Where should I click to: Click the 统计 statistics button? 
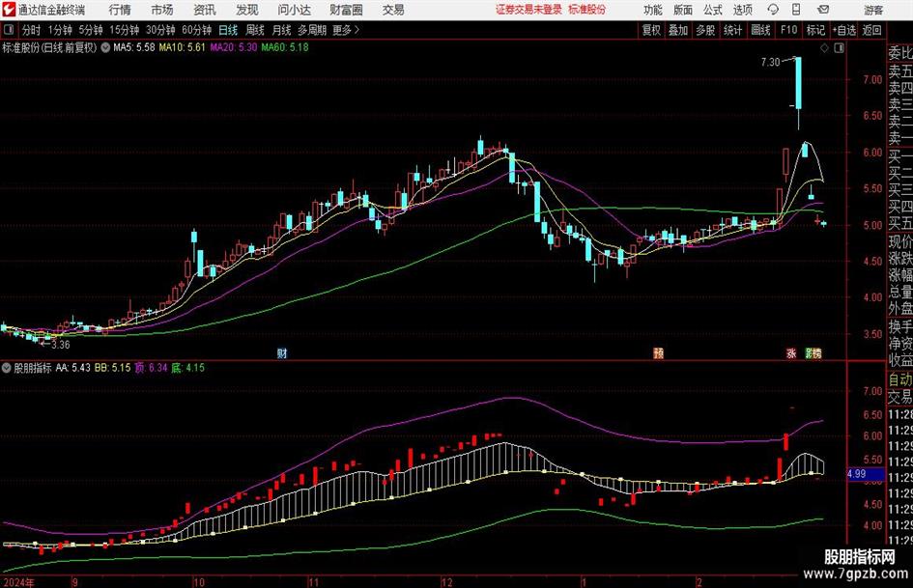(x=732, y=30)
